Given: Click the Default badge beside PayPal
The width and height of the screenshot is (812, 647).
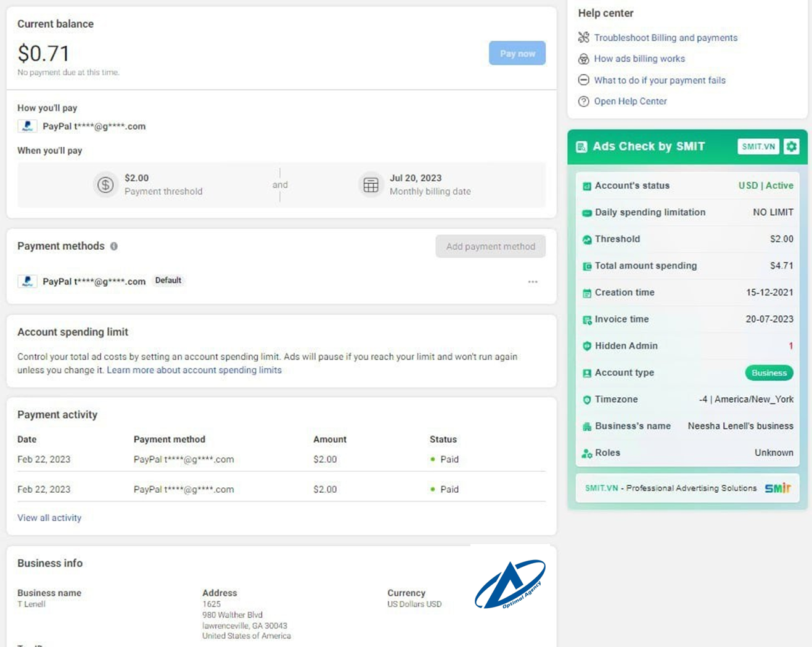Looking at the screenshot, I should [168, 281].
